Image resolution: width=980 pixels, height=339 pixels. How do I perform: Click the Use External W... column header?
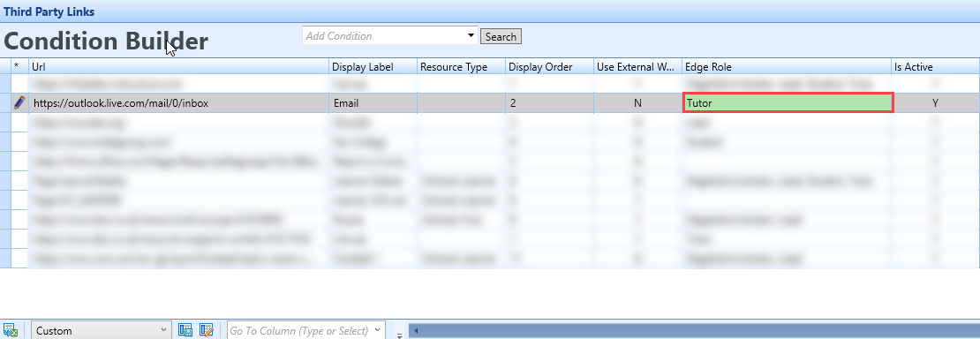[637, 67]
